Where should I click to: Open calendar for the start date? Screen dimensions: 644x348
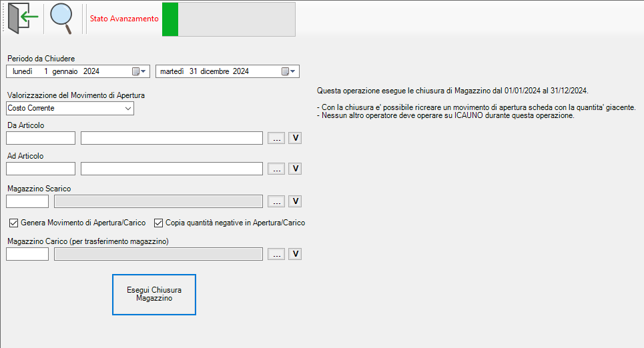click(138, 71)
